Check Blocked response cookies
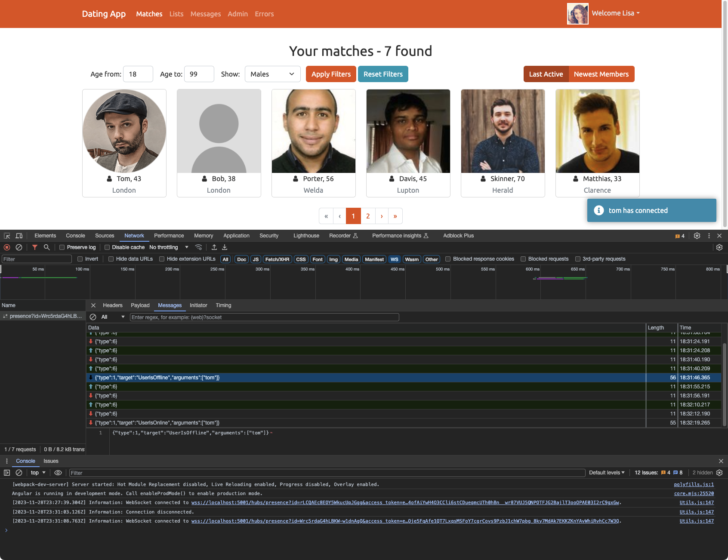This screenshot has height=560, width=728. pyautogui.click(x=448, y=259)
